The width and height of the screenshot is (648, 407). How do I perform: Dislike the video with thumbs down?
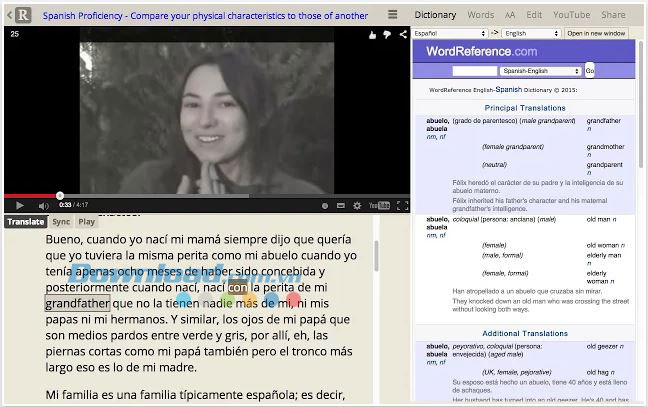386,34
